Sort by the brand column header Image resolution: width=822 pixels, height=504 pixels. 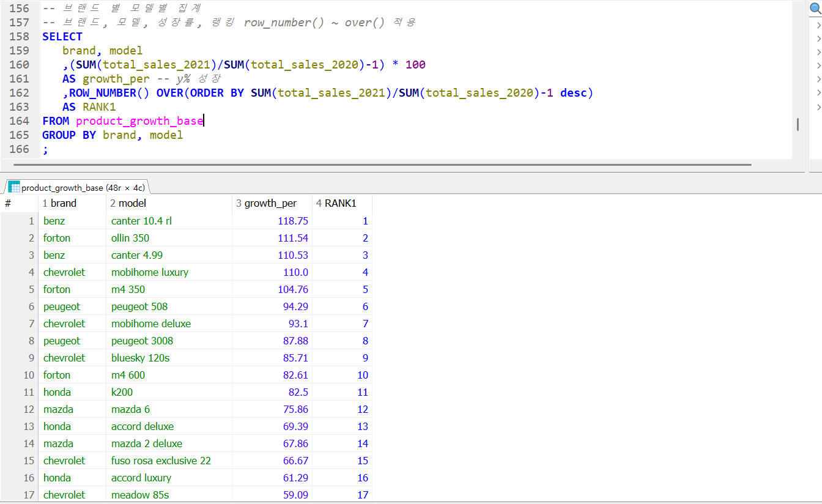pyautogui.click(x=72, y=203)
